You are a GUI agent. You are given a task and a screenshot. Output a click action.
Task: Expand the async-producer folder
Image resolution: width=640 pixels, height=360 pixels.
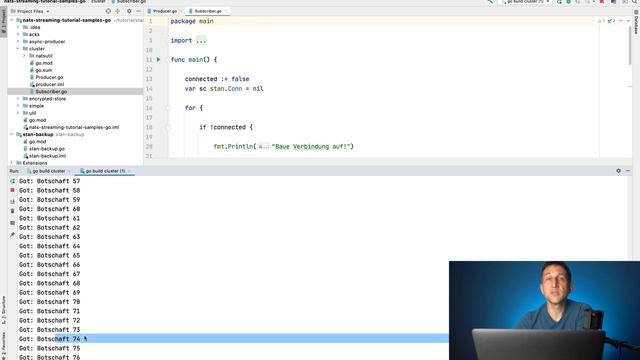[x=18, y=42]
